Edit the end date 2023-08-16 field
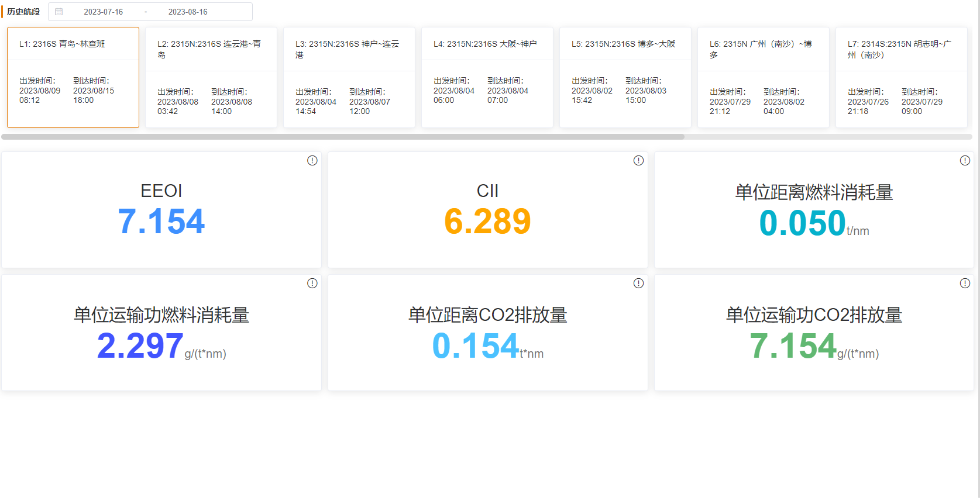The width and height of the screenshot is (980, 498). (x=188, y=12)
